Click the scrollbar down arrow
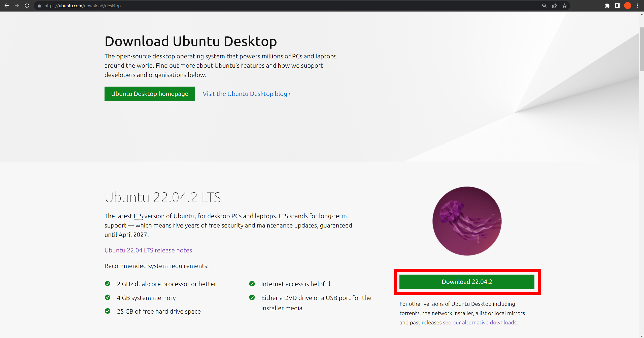Image resolution: width=644 pixels, height=338 pixels. (x=641, y=336)
